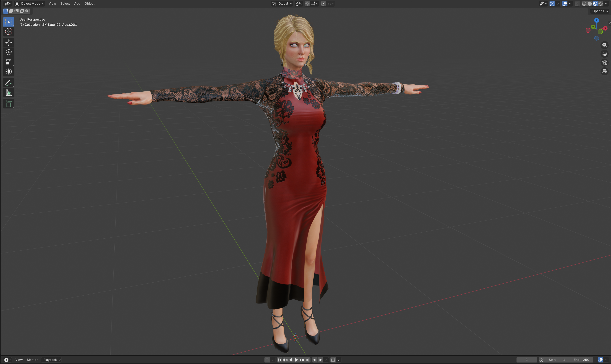Click the pan hand viewport icon
611x364 pixels.
[604, 54]
